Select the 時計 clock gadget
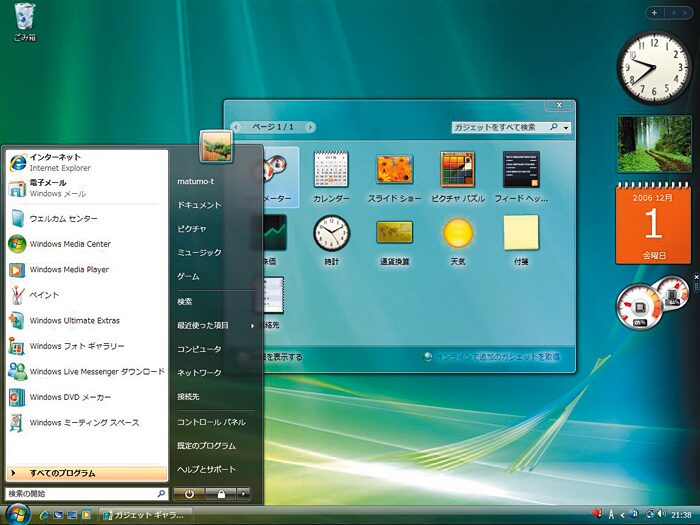The height and width of the screenshot is (525, 700). 331,233
